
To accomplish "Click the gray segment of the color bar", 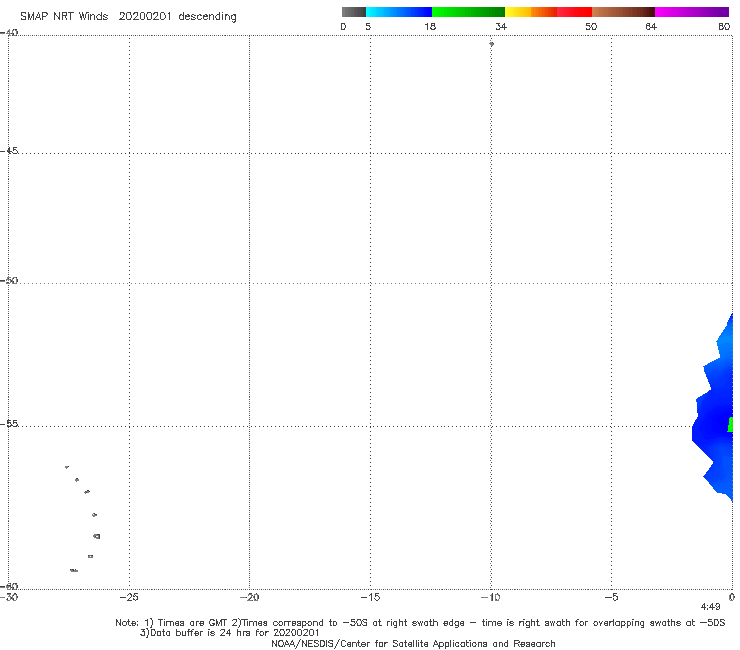I will [353, 12].
